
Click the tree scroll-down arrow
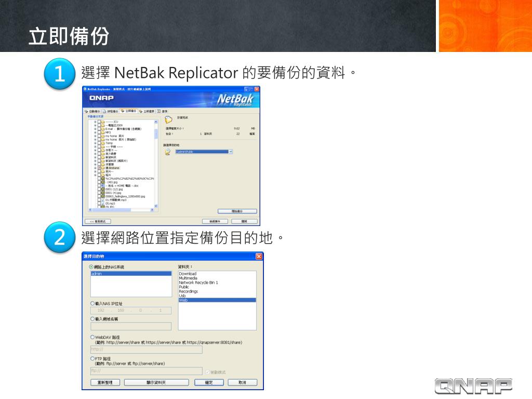[x=156, y=206]
